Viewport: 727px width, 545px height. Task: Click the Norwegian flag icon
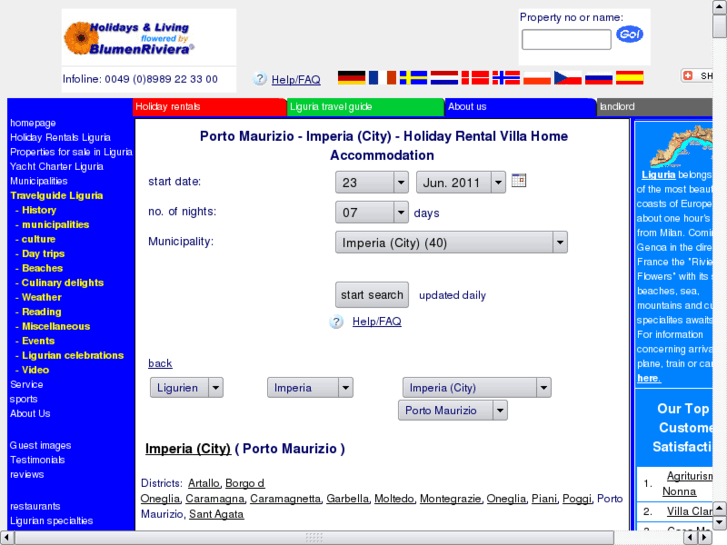pyautogui.click(x=506, y=77)
